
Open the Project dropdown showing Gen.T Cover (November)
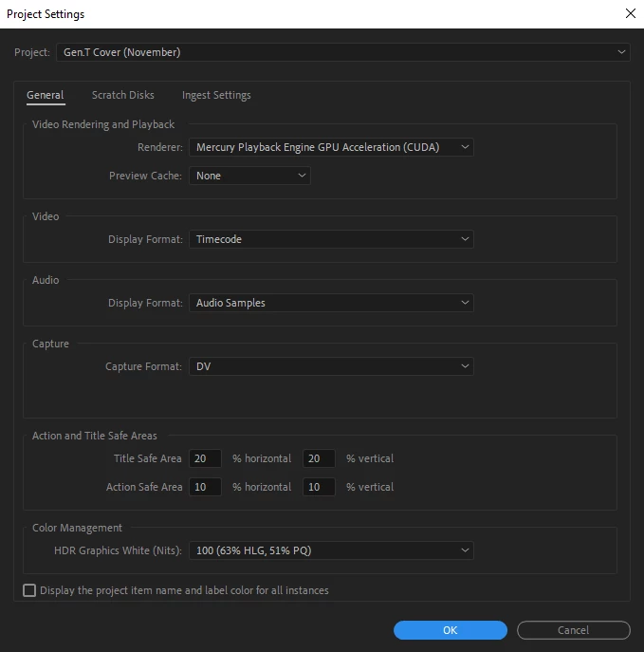coord(342,52)
